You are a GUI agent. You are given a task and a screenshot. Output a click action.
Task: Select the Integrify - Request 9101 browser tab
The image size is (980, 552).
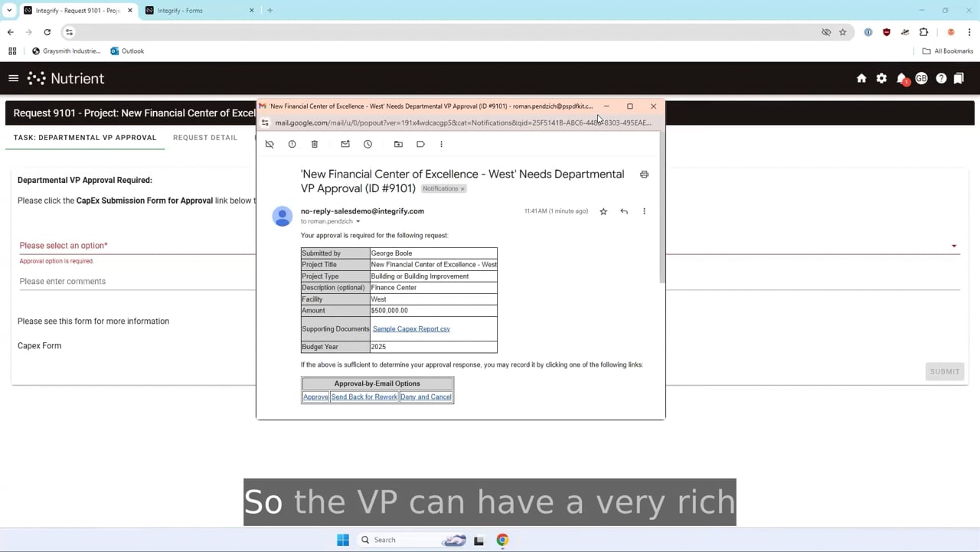pos(77,11)
